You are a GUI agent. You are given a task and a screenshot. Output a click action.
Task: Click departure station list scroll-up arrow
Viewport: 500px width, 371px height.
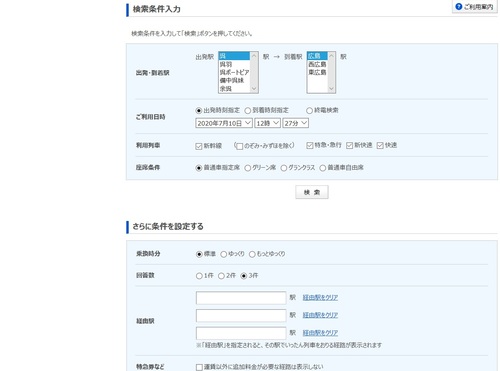(254, 56)
